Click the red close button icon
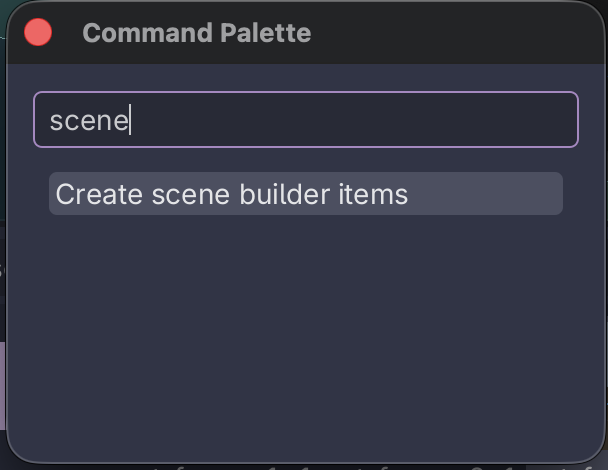The image size is (608, 470). [x=38, y=33]
